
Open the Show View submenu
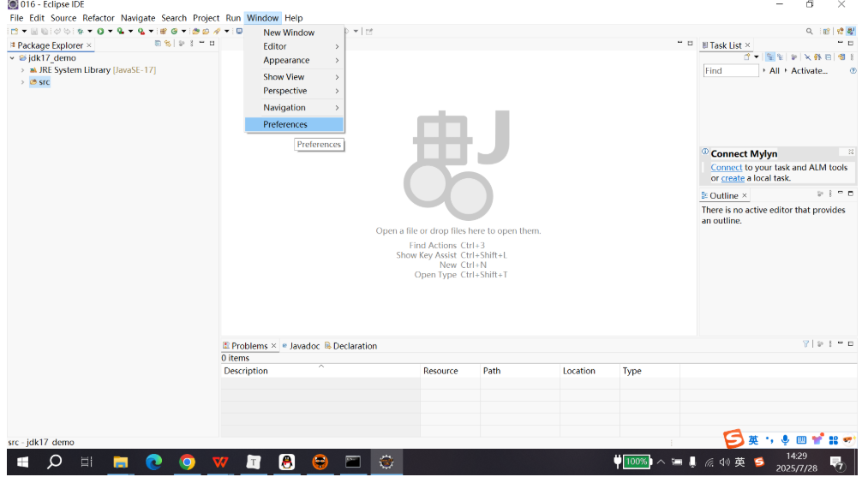[x=294, y=77]
